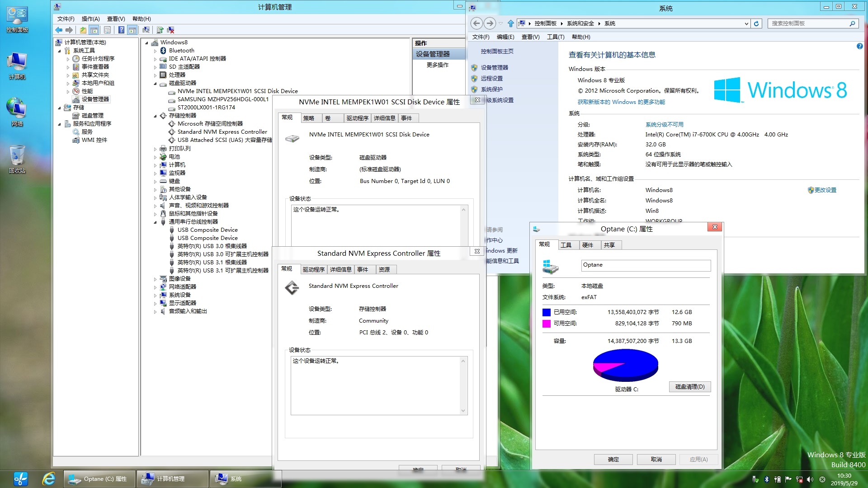Collapse the disk drives (磁盘驱动器) node
Screen dimensions: 868x488
(155, 84)
